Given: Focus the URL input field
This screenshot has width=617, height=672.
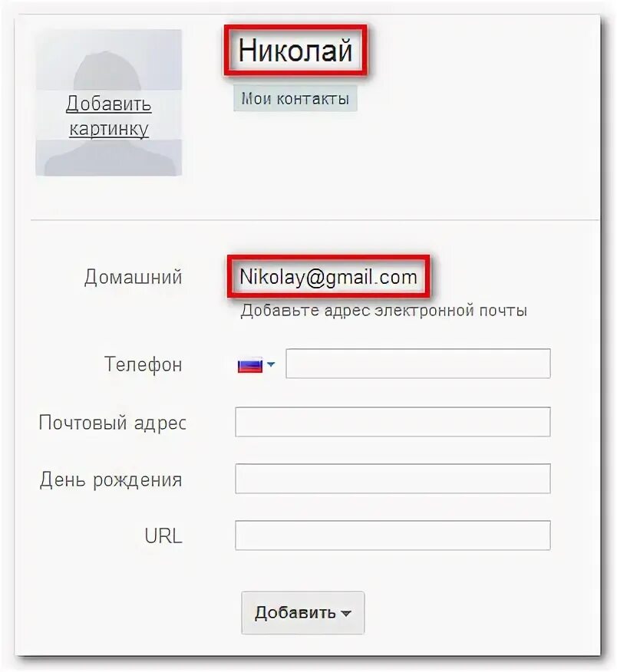Looking at the screenshot, I should point(393,535).
